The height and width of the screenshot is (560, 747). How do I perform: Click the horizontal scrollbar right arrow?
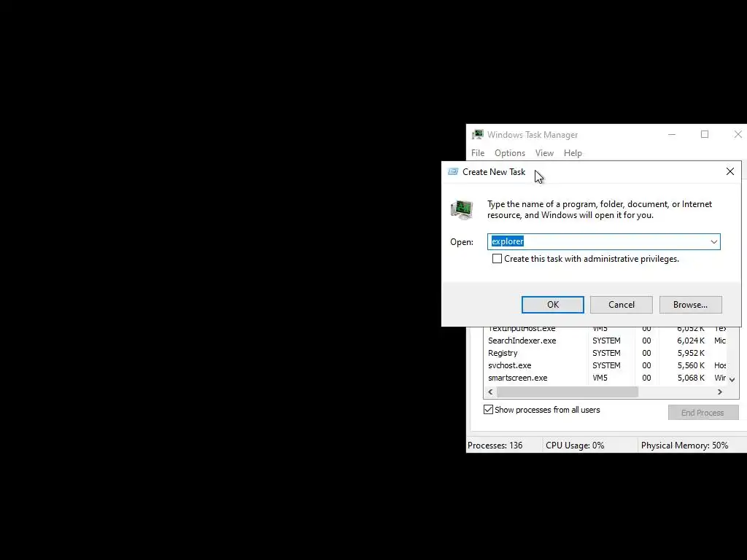(x=720, y=392)
